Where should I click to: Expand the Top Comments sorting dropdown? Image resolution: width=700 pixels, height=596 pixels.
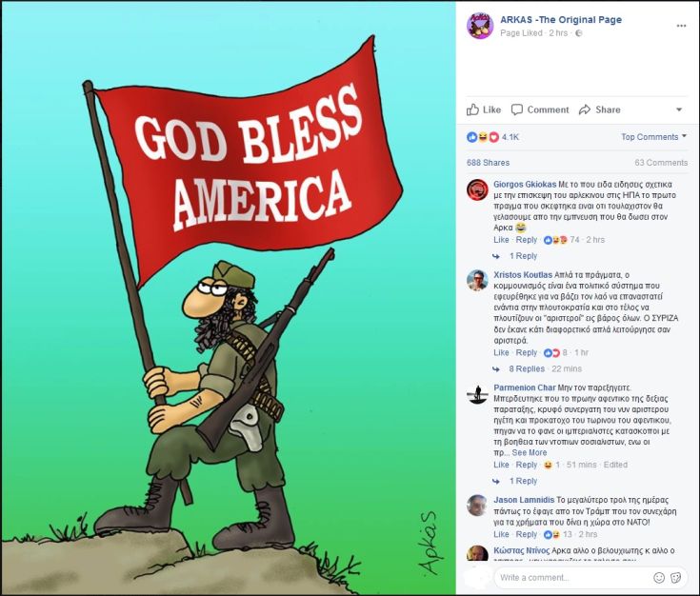point(653,137)
